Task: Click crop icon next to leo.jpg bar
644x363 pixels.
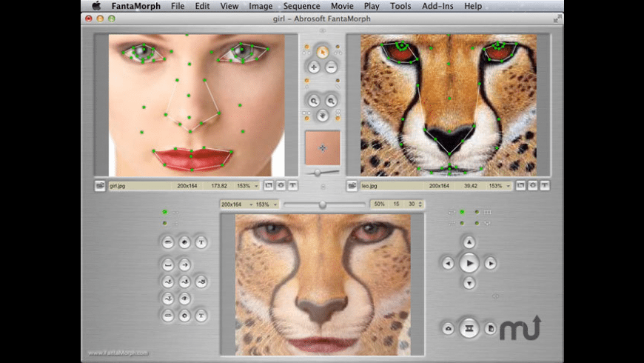Action: pyautogui.click(x=520, y=186)
